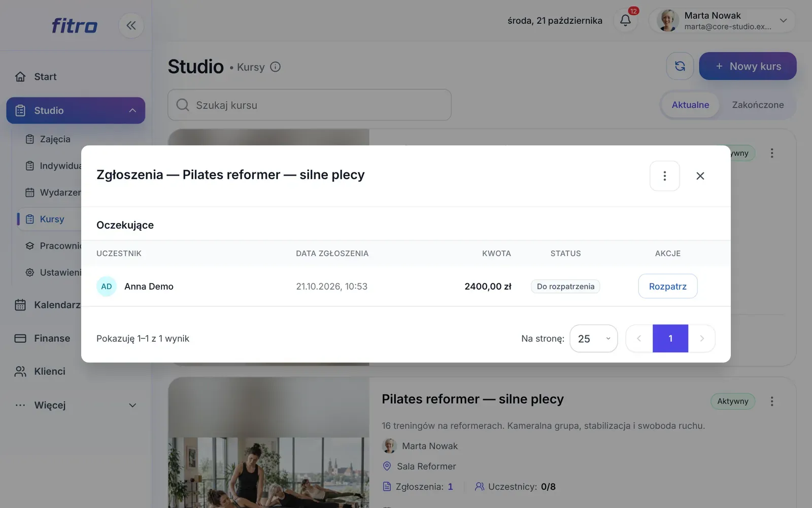Image resolution: width=812 pixels, height=508 pixels.
Task: Click the refresh courses icon
Action: click(680, 66)
